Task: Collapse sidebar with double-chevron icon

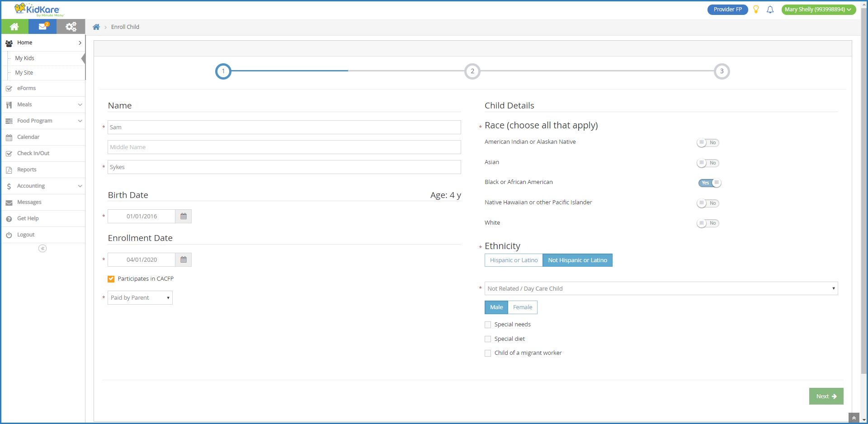Action: pyautogui.click(x=42, y=249)
